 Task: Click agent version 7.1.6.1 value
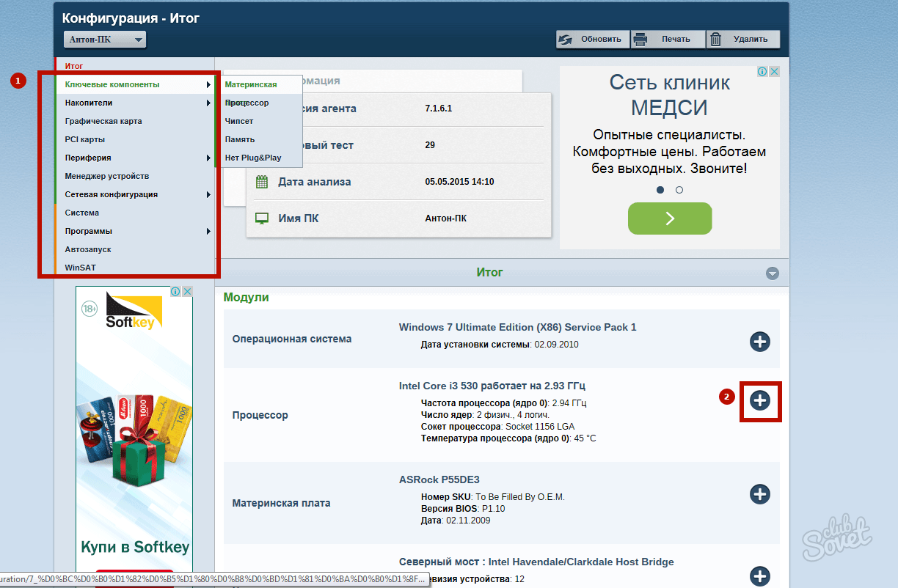click(439, 109)
